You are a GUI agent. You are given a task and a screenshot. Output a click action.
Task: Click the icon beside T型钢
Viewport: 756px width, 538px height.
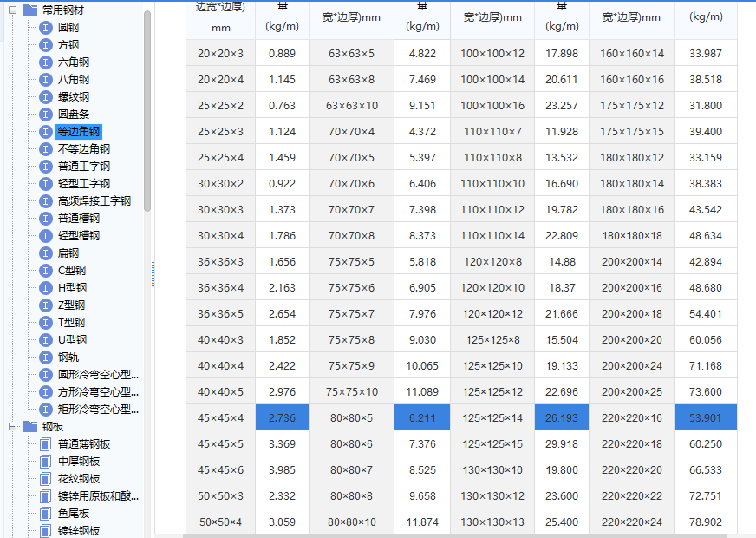(45, 323)
